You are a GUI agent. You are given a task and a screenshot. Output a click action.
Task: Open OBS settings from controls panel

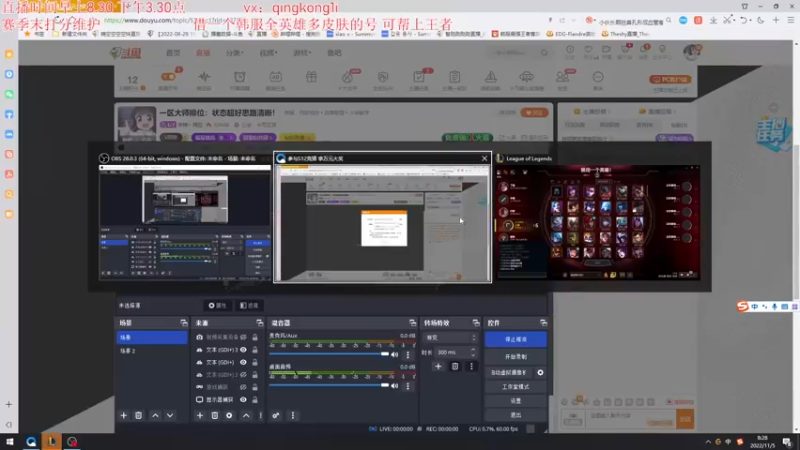pyautogui.click(x=515, y=401)
